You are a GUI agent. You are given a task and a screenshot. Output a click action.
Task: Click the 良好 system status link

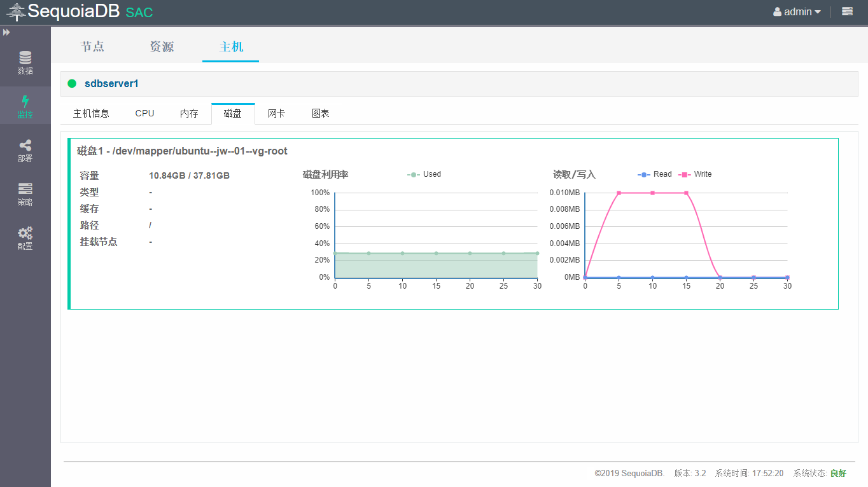[x=838, y=473]
